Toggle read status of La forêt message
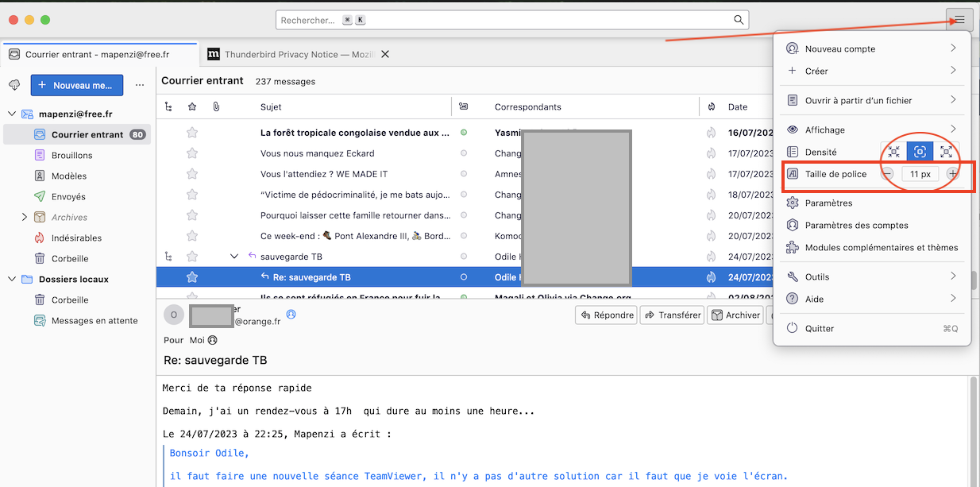Image resolution: width=980 pixels, height=487 pixels. 464,133
